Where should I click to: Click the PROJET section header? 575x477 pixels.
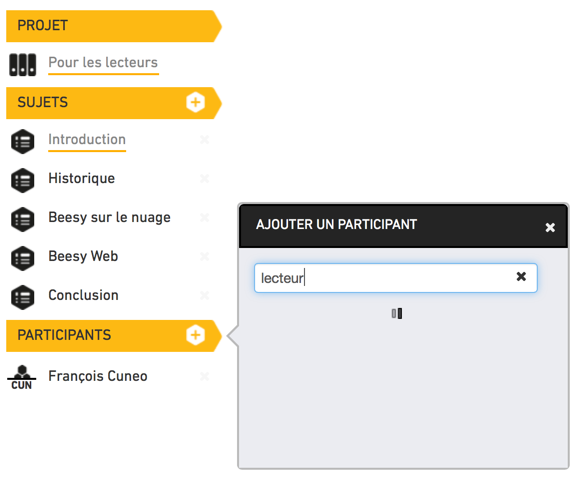point(114,26)
